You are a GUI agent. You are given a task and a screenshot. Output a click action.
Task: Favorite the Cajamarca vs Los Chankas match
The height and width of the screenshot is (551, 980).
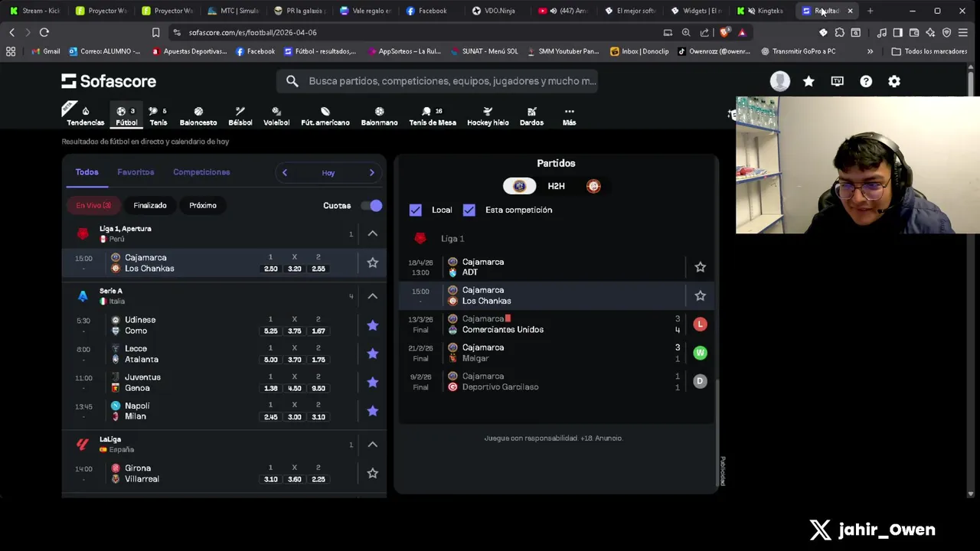pyautogui.click(x=372, y=262)
